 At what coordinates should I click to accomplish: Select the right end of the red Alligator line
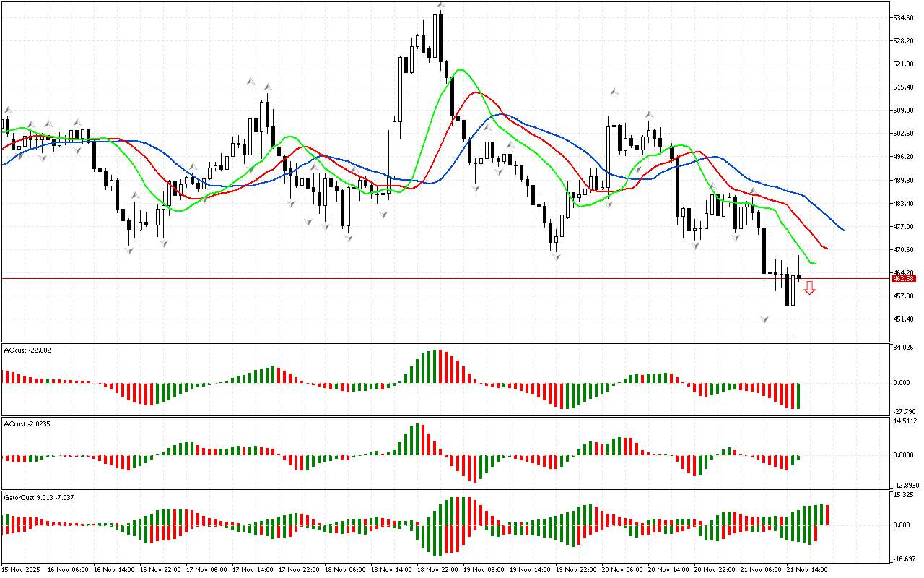click(x=827, y=249)
